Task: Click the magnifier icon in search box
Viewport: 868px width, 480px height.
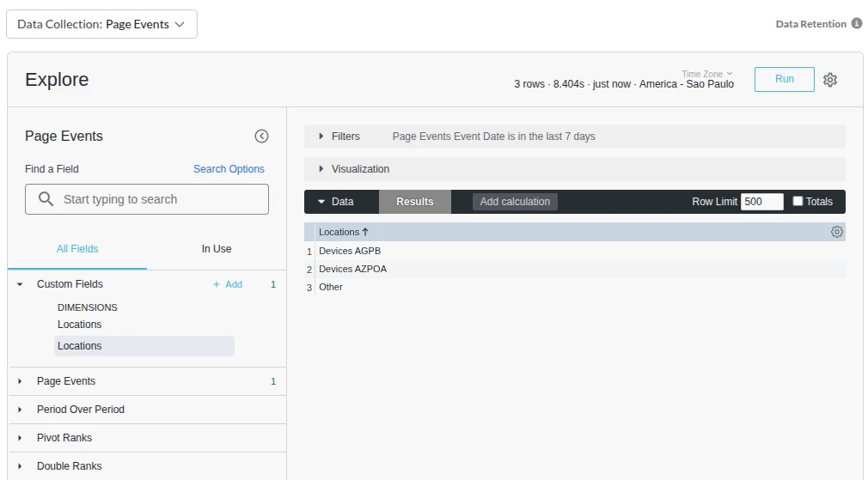Action: (46, 199)
